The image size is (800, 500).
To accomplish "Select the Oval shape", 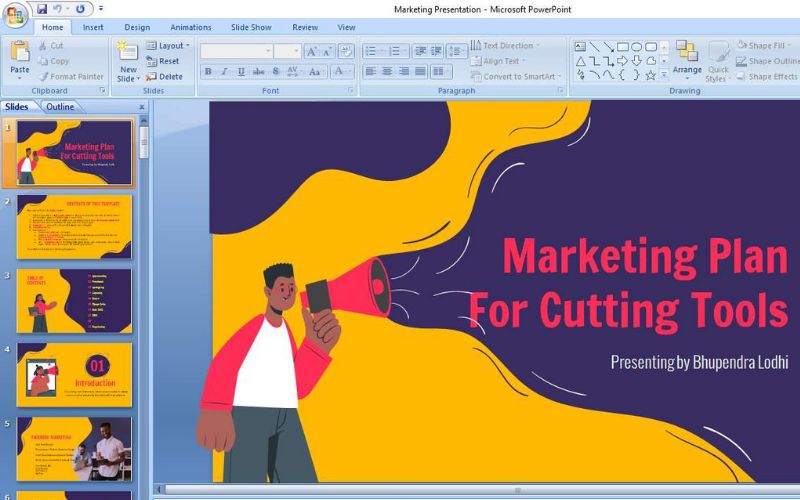I will pos(637,47).
